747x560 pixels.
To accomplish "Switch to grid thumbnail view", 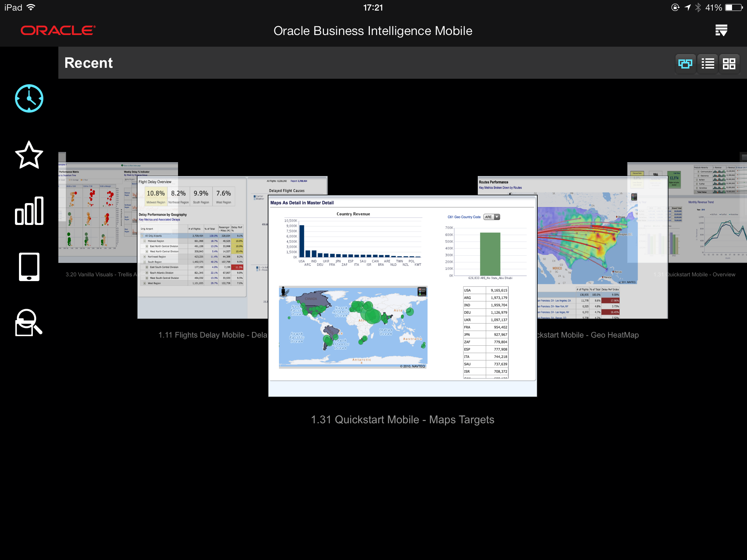I will point(729,64).
